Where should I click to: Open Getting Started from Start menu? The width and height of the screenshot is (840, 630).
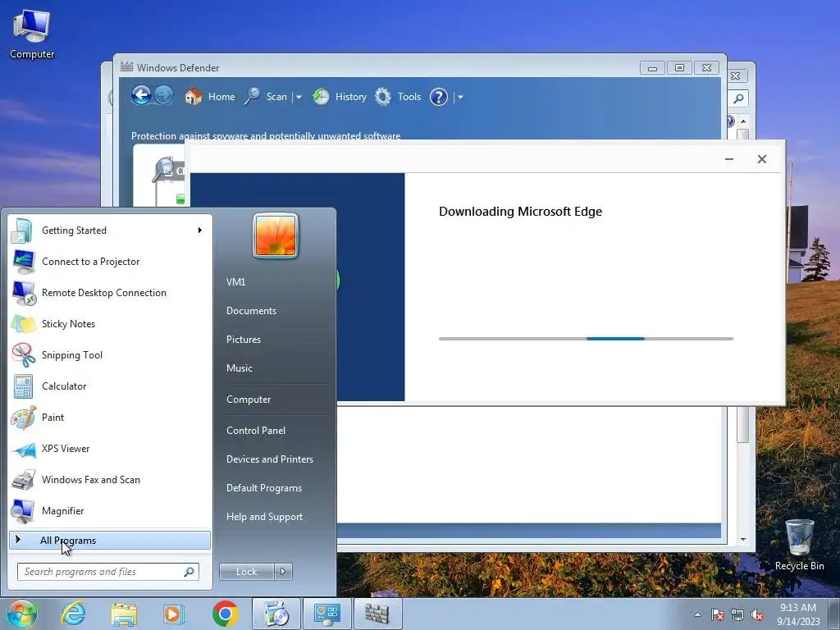pyautogui.click(x=110, y=231)
